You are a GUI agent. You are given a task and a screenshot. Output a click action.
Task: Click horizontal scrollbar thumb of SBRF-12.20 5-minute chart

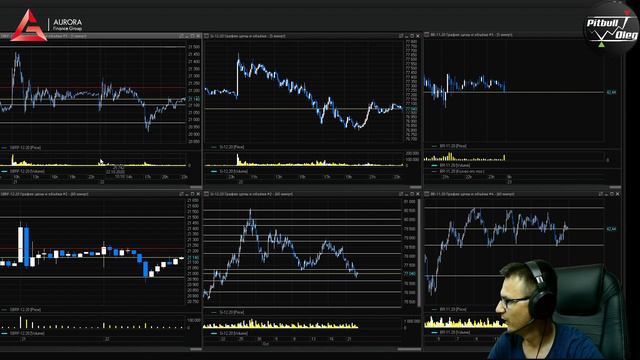[x=196, y=187]
